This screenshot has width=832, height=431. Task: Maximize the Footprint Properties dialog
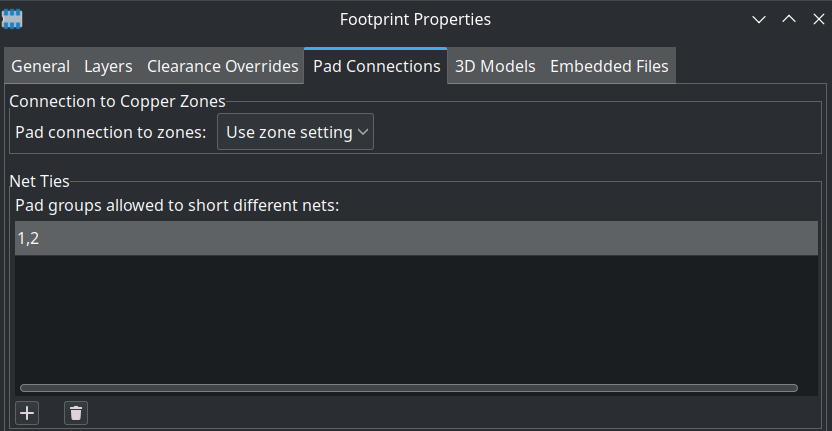coord(789,20)
